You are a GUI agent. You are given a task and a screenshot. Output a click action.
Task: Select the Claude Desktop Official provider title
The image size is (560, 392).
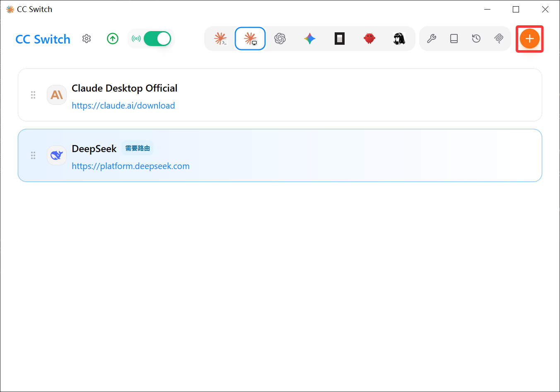[125, 88]
